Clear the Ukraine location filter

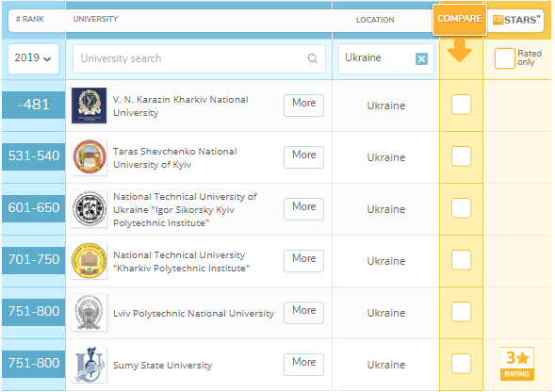point(421,58)
